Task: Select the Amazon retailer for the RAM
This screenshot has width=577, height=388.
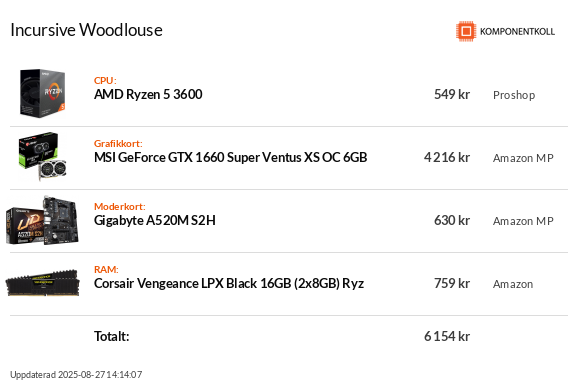Action: (x=513, y=284)
